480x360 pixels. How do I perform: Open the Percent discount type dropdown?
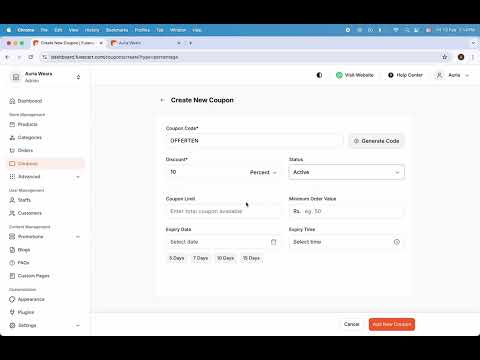[263, 172]
